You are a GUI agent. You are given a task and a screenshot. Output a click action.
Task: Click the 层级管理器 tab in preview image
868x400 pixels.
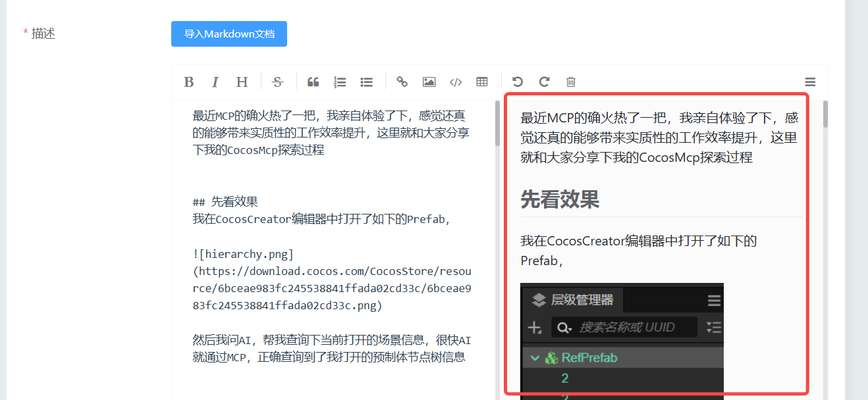tap(573, 301)
